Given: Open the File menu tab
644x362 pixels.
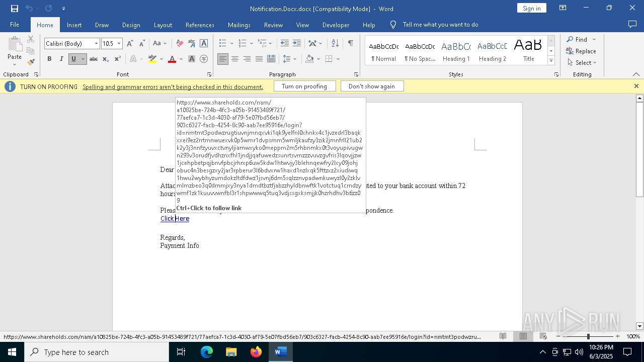Looking at the screenshot, I should [15, 25].
